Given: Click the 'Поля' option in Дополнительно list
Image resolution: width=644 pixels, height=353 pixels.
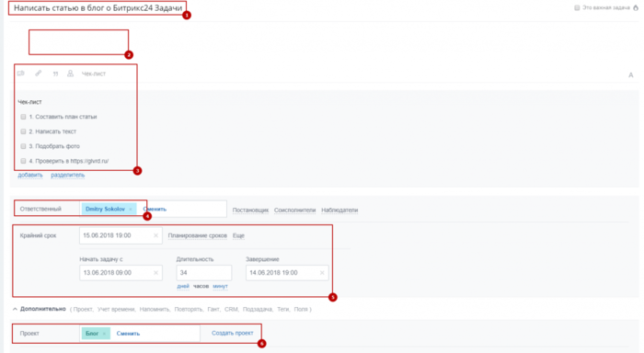Looking at the screenshot, I should point(301,310).
